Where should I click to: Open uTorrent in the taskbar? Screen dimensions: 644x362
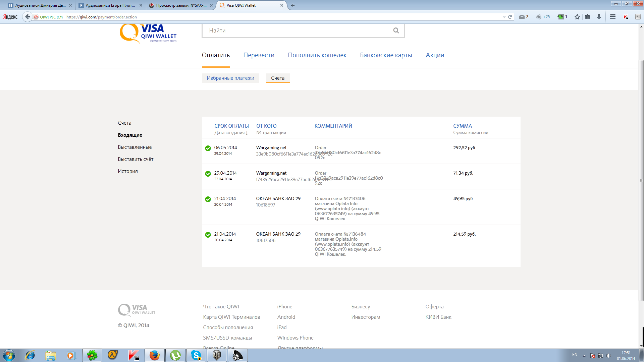coord(175,355)
